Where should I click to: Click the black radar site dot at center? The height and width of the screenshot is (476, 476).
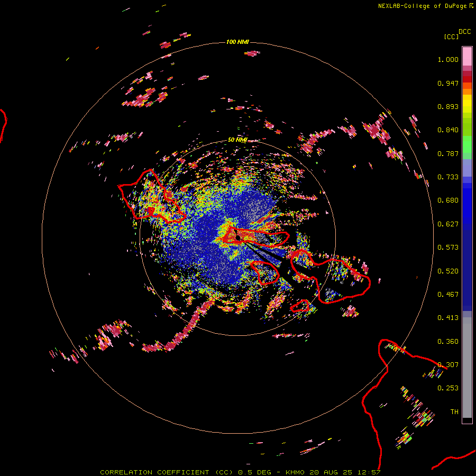click(x=239, y=238)
